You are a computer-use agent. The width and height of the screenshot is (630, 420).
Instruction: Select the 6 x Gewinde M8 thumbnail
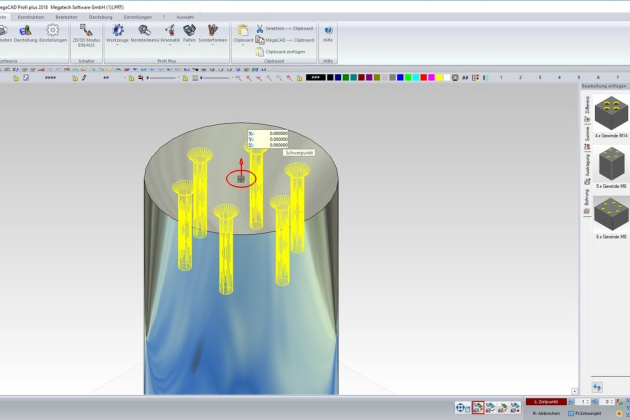coord(610,214)
